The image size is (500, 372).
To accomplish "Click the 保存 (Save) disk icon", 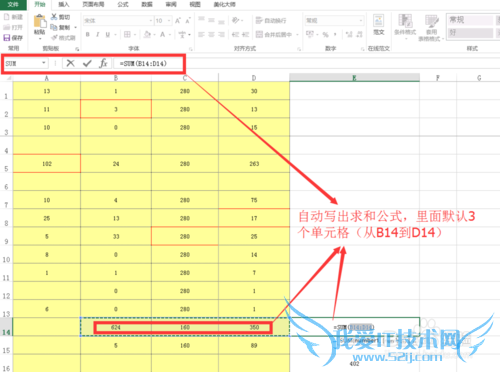I will [7, 38].
